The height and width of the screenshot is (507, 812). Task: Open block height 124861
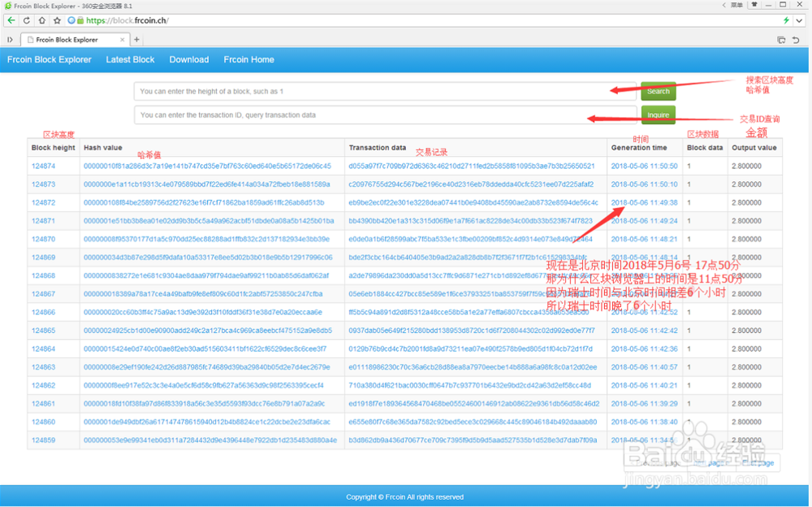tap(43, 403)
